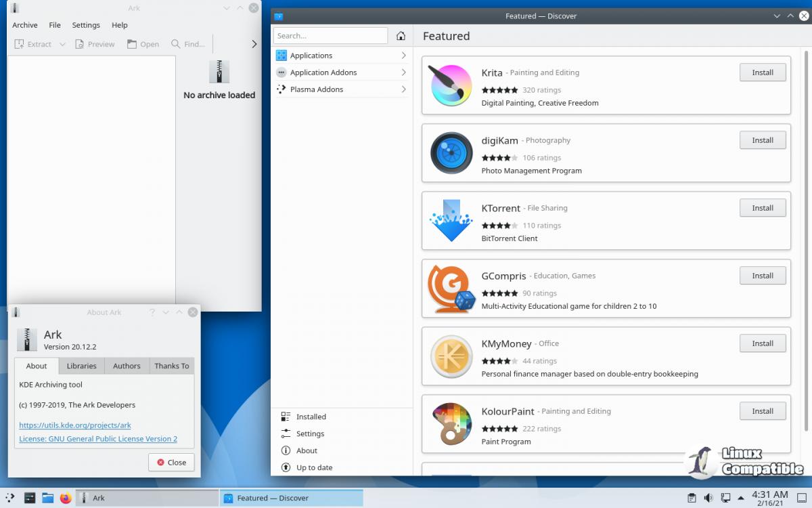Switch to the Libraries tab

[x=81, y=366]
